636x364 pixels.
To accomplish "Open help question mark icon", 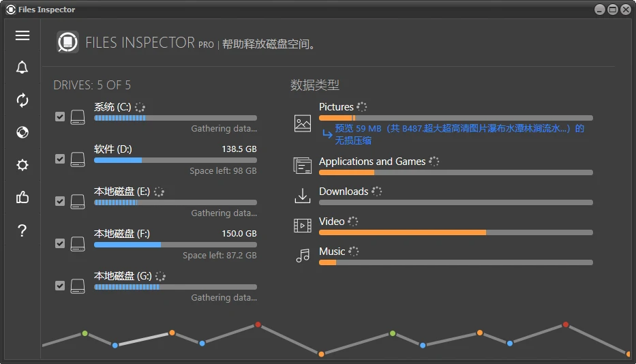I will pos(22,230).
